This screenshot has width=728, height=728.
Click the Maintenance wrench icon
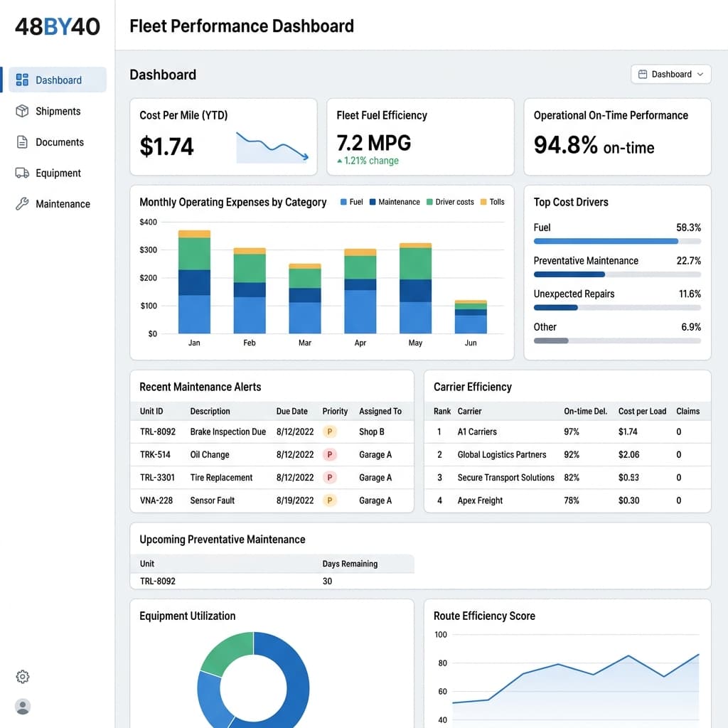[x=22, y=204]
